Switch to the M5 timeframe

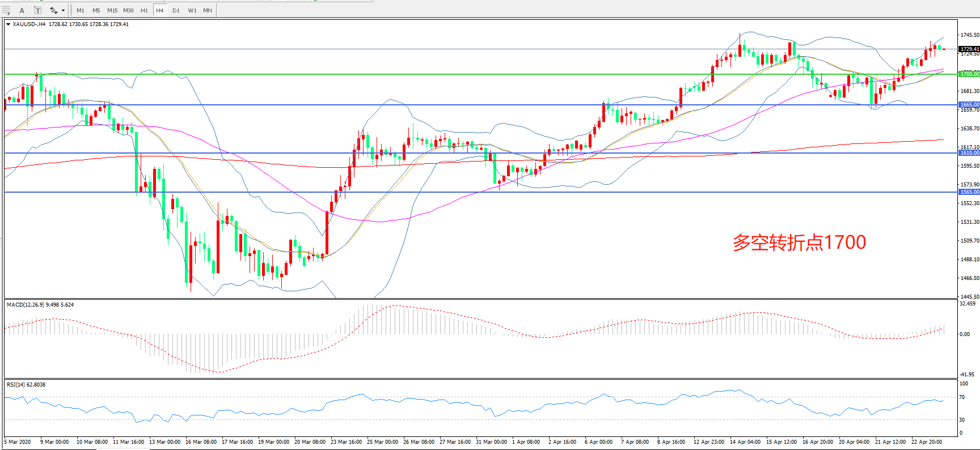coord(96,10)
